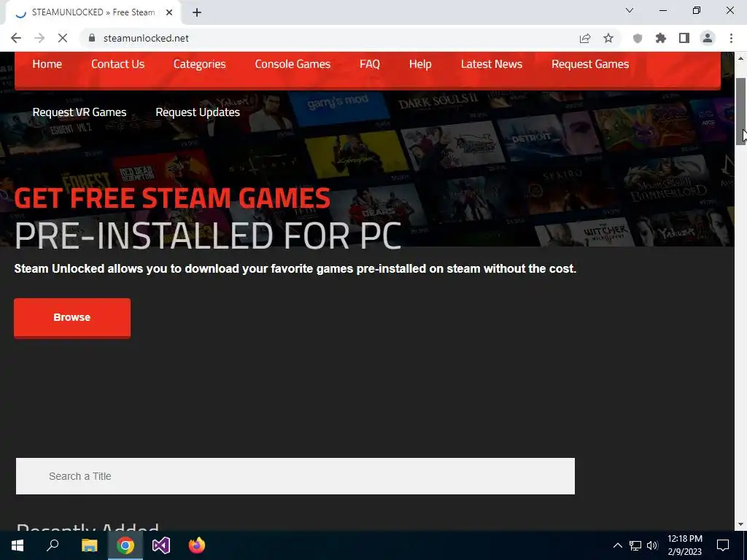Viewport: 747px width, 560px height.
Task: Go to the Home menu item
Action: tap(47, 64)
